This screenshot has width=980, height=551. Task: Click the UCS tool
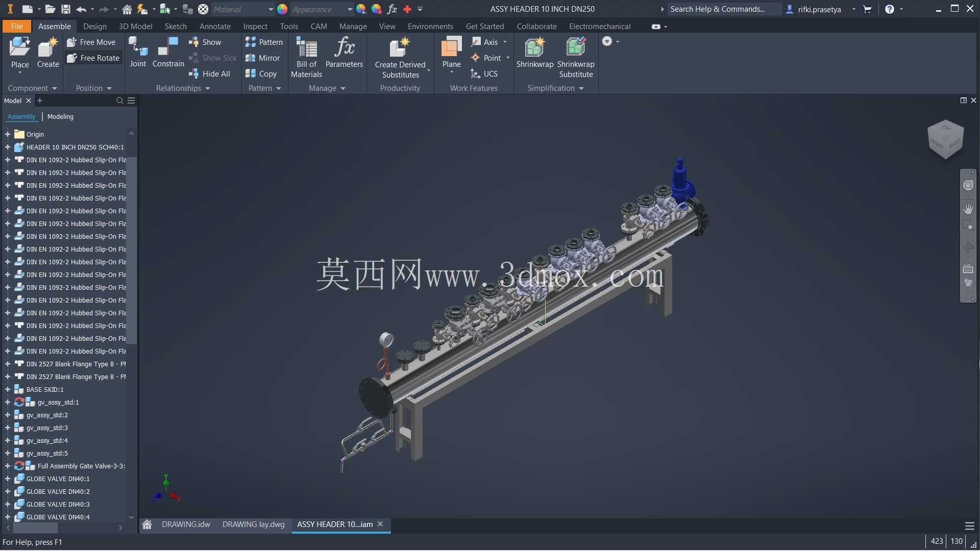pos(484,74)
